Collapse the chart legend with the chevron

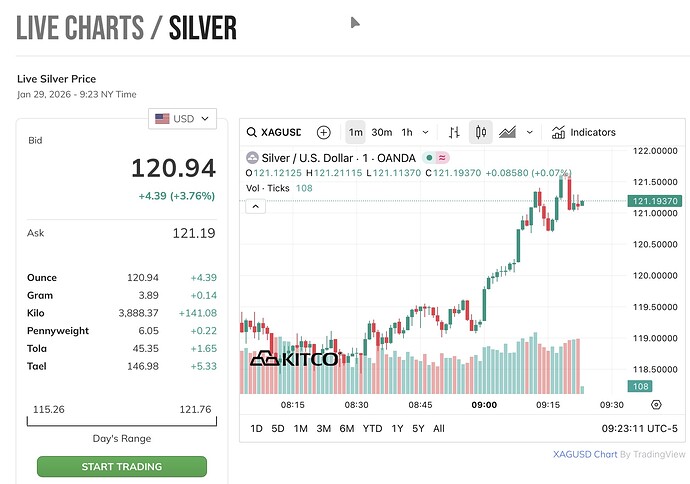click(x=255, y=206)
